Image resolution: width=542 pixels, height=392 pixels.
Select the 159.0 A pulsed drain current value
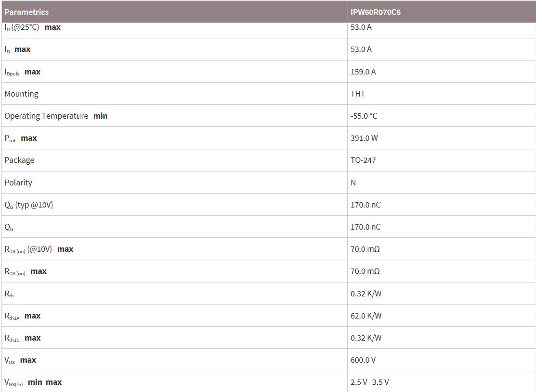[363, 72]
